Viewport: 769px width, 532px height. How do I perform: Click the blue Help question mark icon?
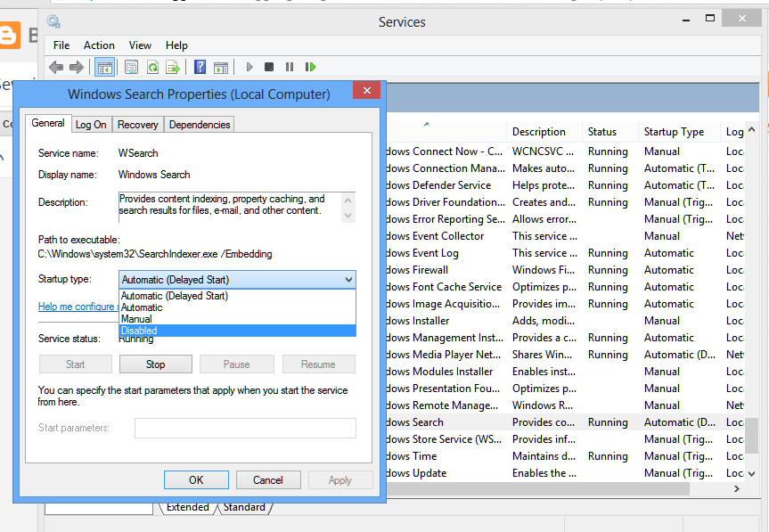(200, 67)
